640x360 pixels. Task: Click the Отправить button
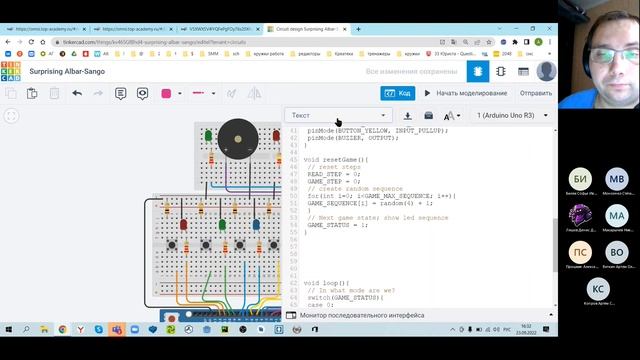coord(536,93)
